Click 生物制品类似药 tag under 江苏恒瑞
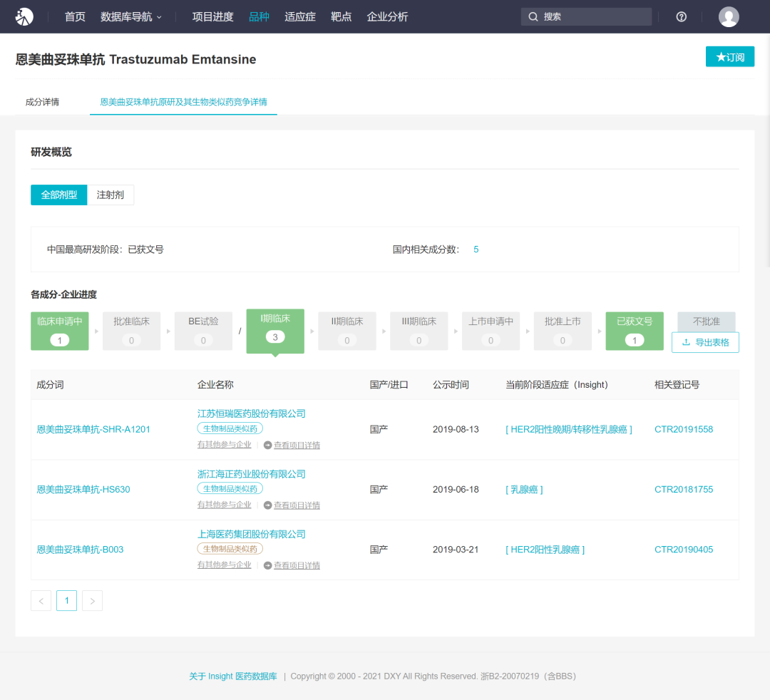This screenshot has height=700, width=770. coord(230,428)
